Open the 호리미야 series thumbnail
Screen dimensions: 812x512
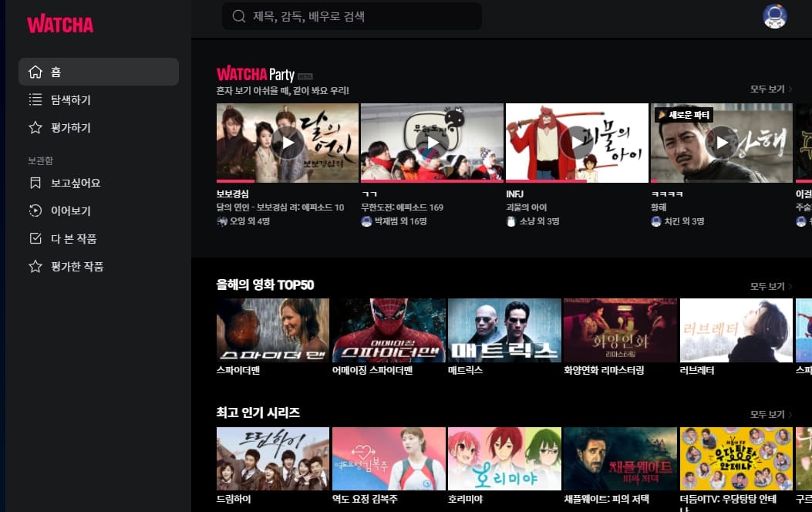(x=504, y=459)
